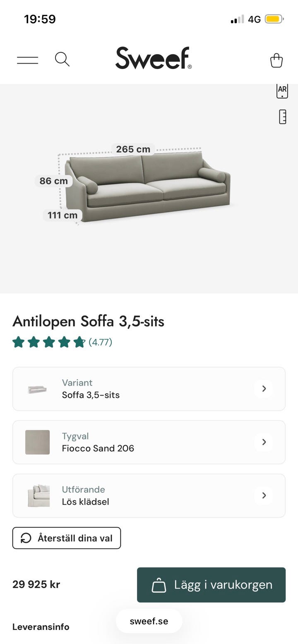Select the Fiocco Sand 206 fabric swatch

click(38, 442)
